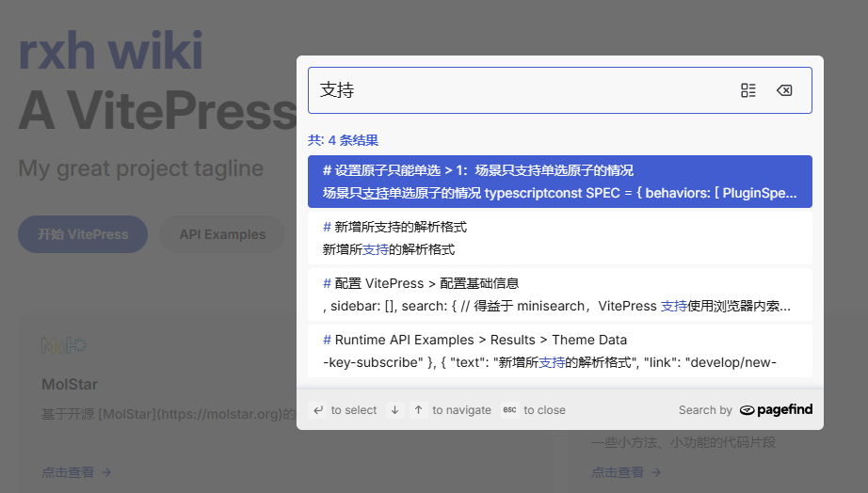
Task: Clear the search query with backspace icon
Action: click(x=784, y=90)
